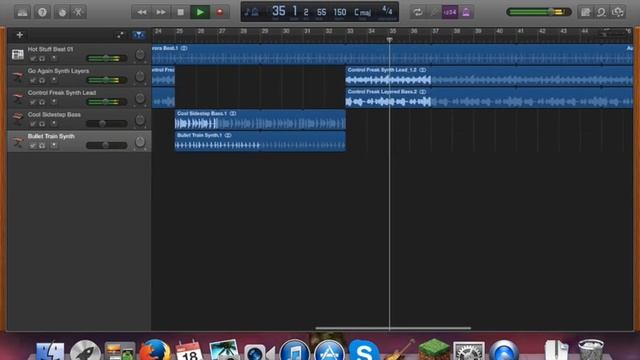This screenshot has height=360, width=640.
Task: Open Firefox from the Dock
Action: point(155,350)
